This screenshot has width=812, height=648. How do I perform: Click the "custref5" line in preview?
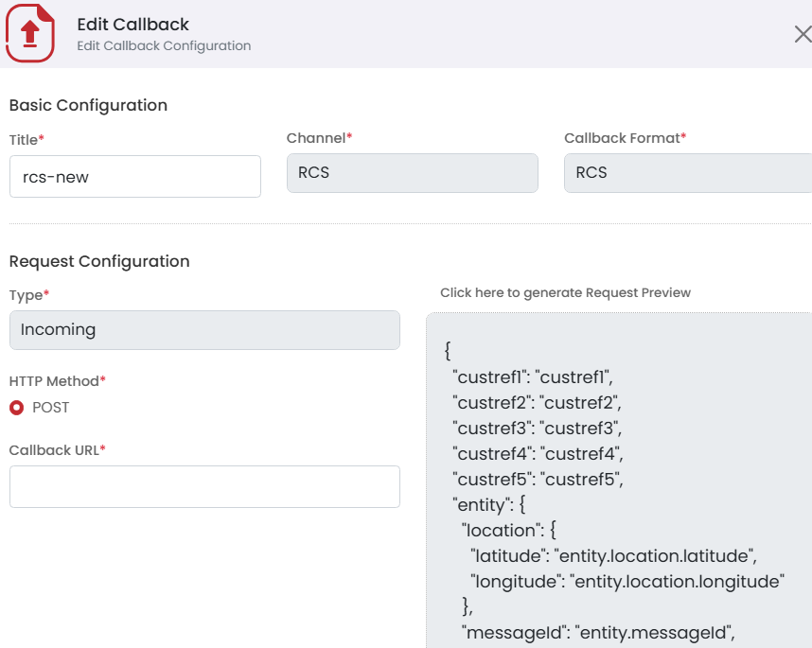(538, 480)
